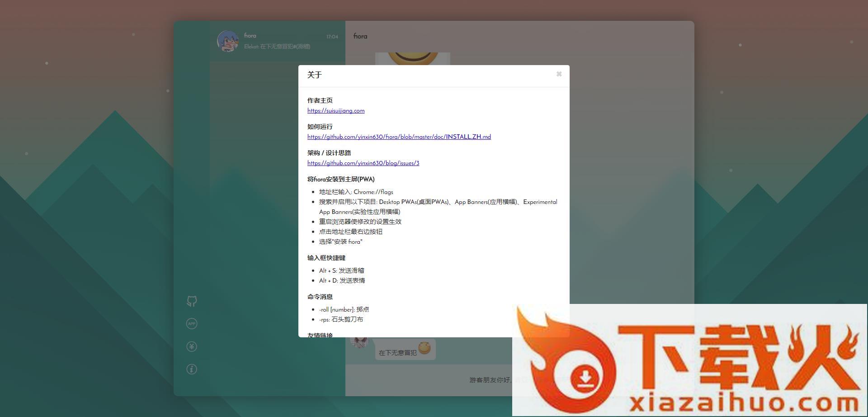Open the yen reward icon in sidebar

click(192, 346)
